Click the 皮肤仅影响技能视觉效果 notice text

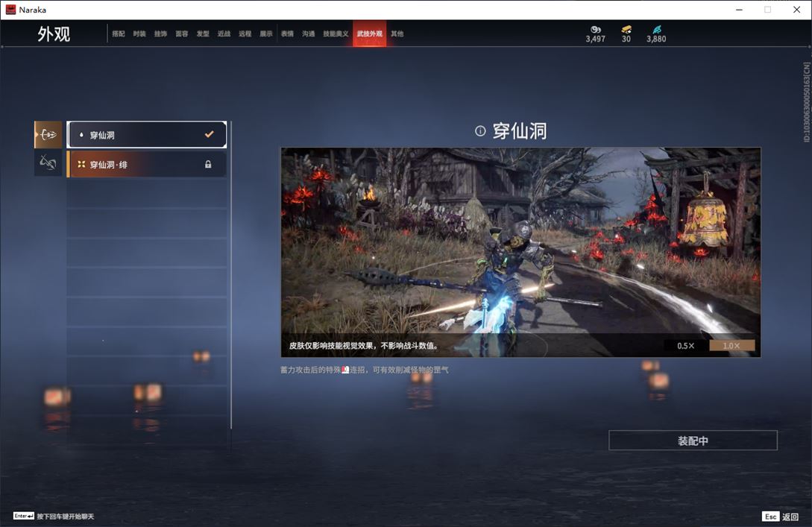coord(364,345)
